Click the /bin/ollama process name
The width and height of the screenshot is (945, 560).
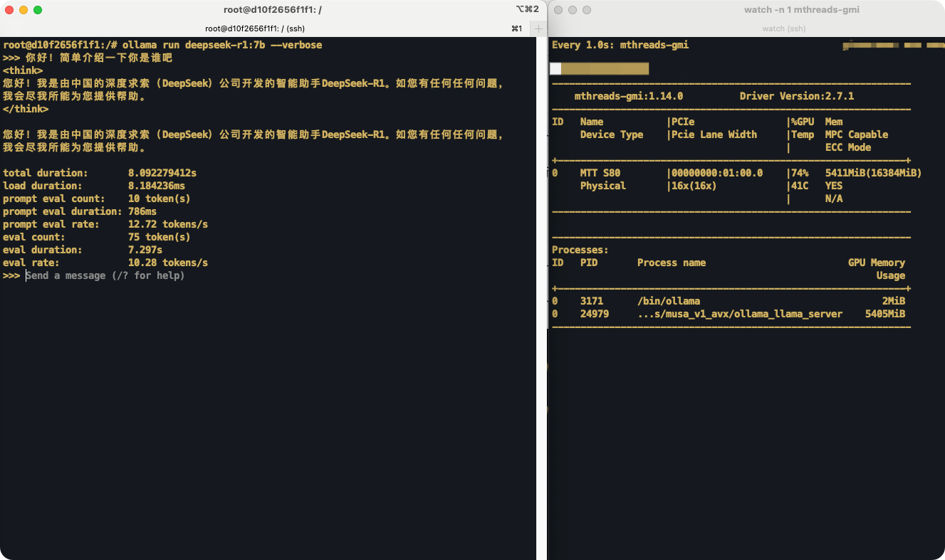669,301
